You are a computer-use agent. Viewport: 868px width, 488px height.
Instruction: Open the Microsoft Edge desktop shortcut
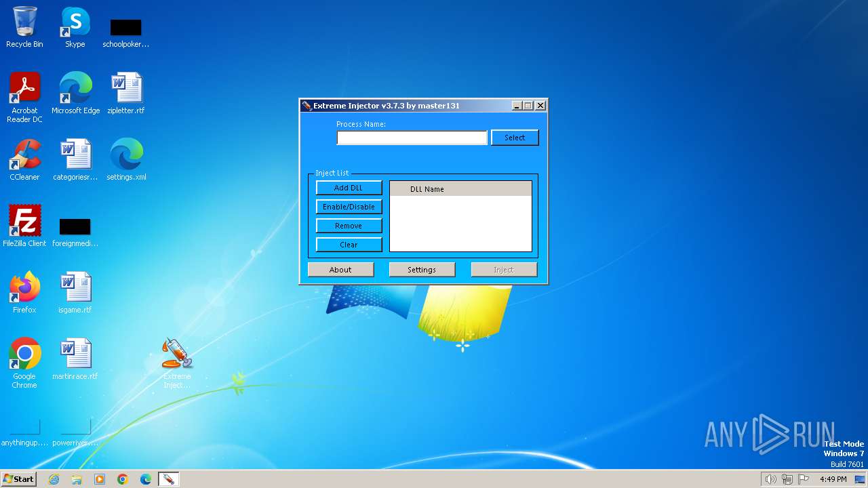click(75, 94)
